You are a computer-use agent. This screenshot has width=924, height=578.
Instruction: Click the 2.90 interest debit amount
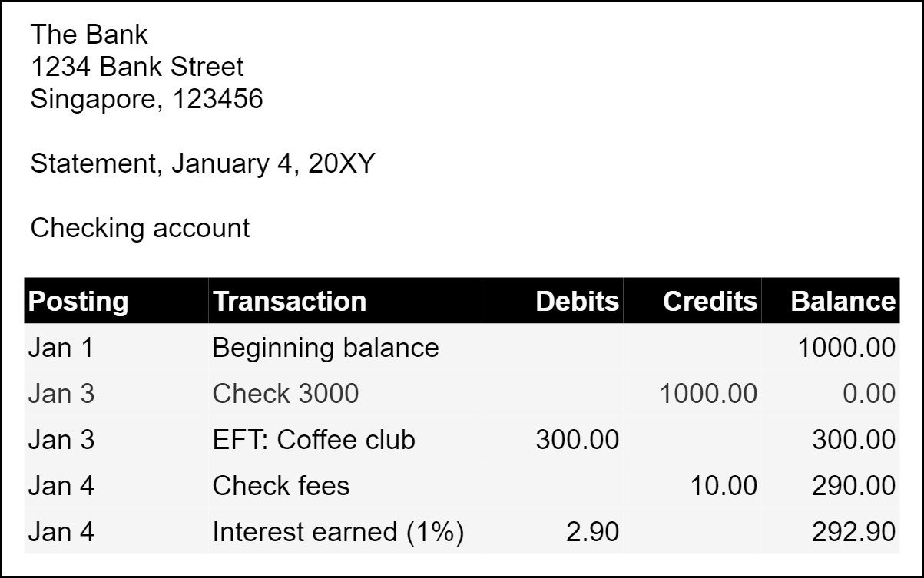coord(590,532)
